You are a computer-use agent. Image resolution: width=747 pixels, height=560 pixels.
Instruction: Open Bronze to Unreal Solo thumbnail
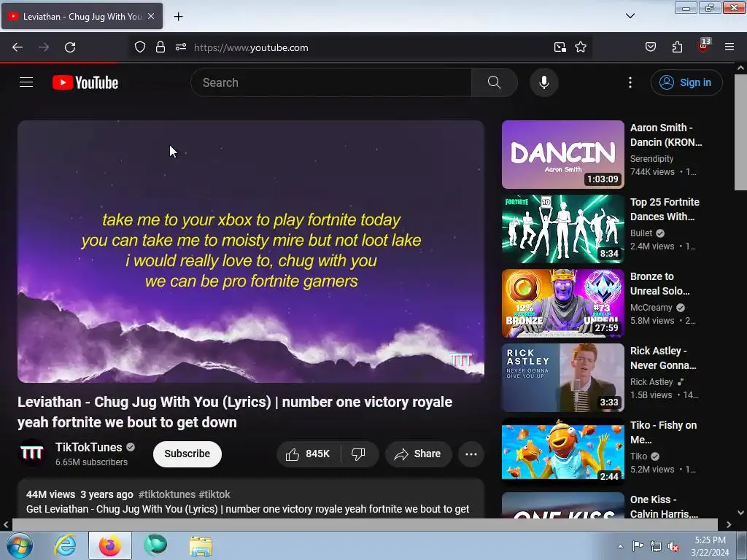[562, 303]
